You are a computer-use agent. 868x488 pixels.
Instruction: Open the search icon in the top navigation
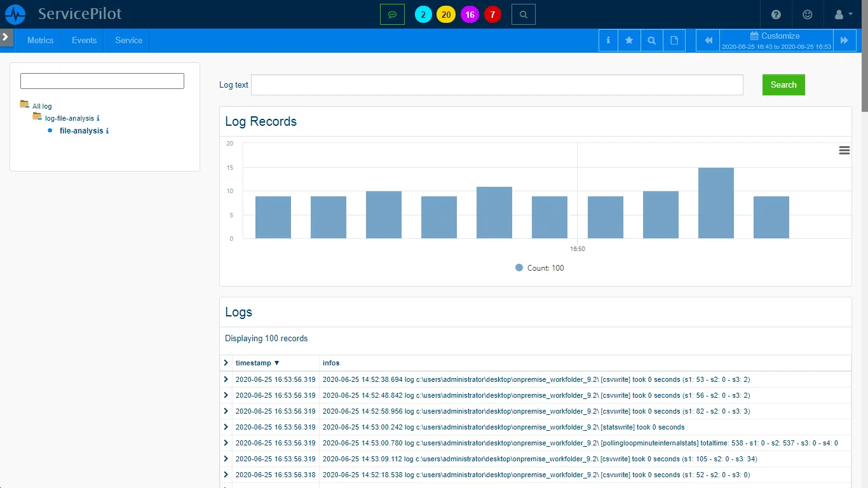[523, 14]
